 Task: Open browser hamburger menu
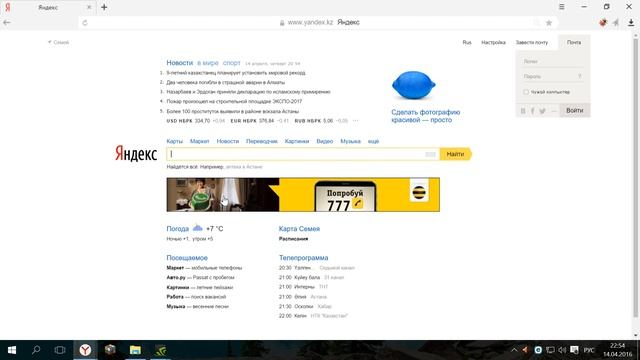[x=562, y=7]
